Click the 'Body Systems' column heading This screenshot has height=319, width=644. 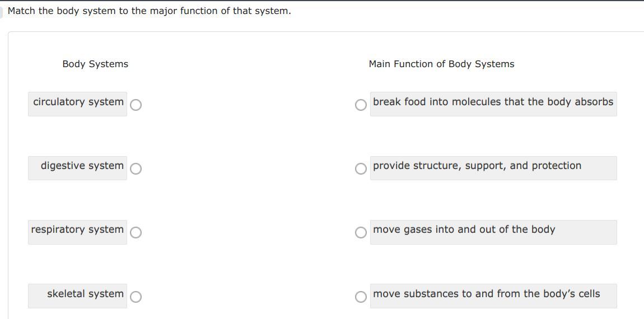(95, 64)
